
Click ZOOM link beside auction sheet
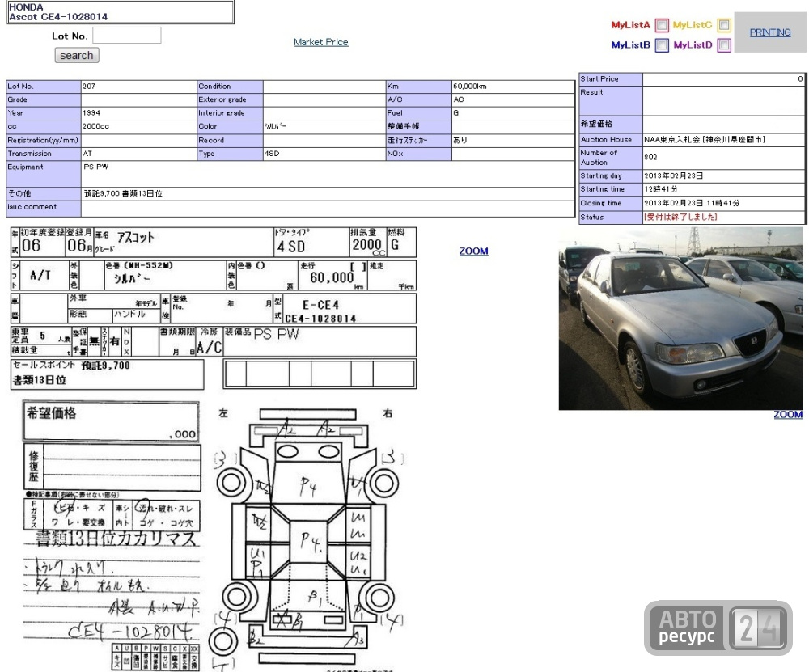[x=473, y=251]
